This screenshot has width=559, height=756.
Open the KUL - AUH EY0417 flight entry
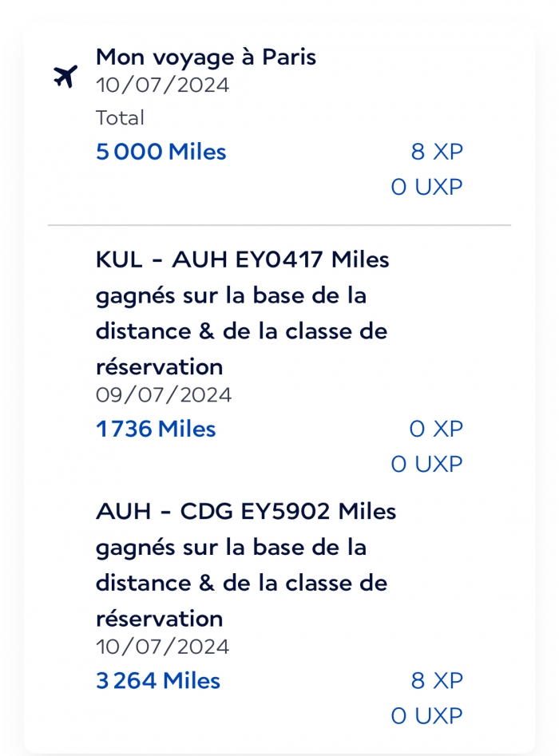click(243, 313)
